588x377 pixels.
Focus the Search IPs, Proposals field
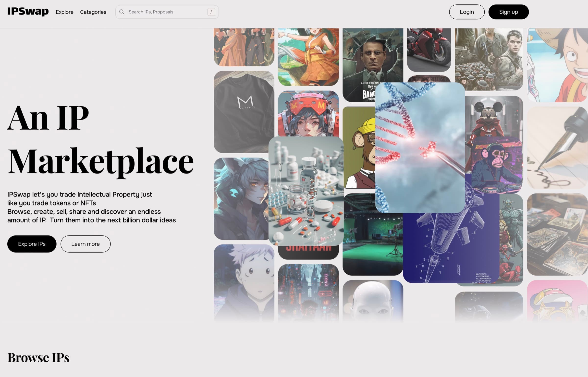pos(167,12)
